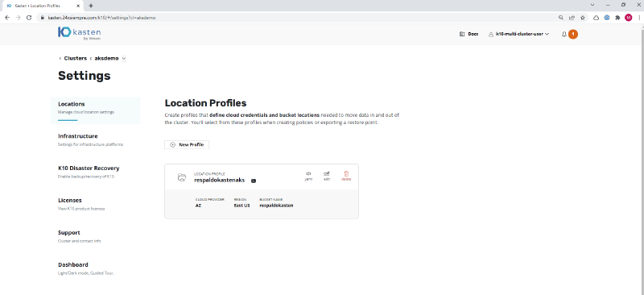Click the zoom magnifier icon in address bar
Screen dimensions: 644x295
[561, 18]
